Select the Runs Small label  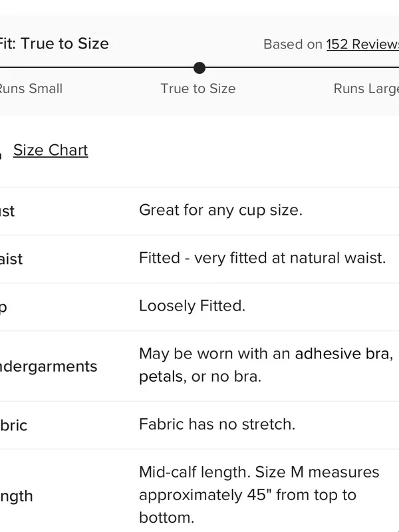pyautogui.click(x=31, y=88)
